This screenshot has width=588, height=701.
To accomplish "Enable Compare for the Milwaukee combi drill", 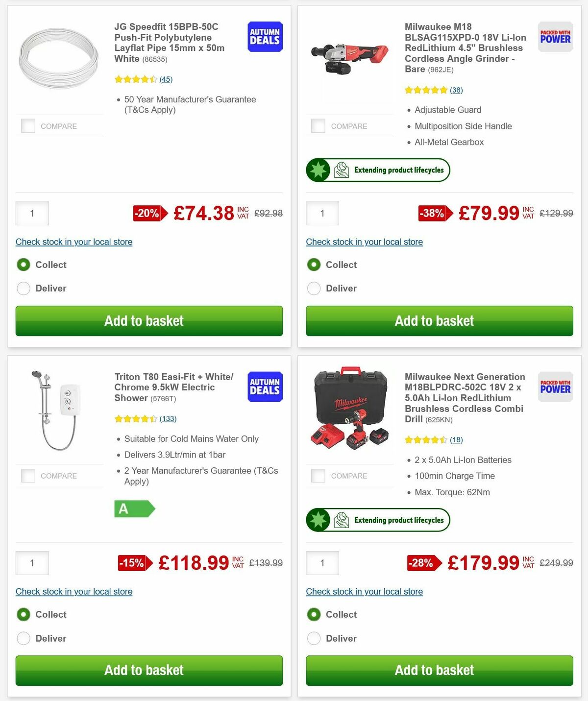I will pos(318,475).
